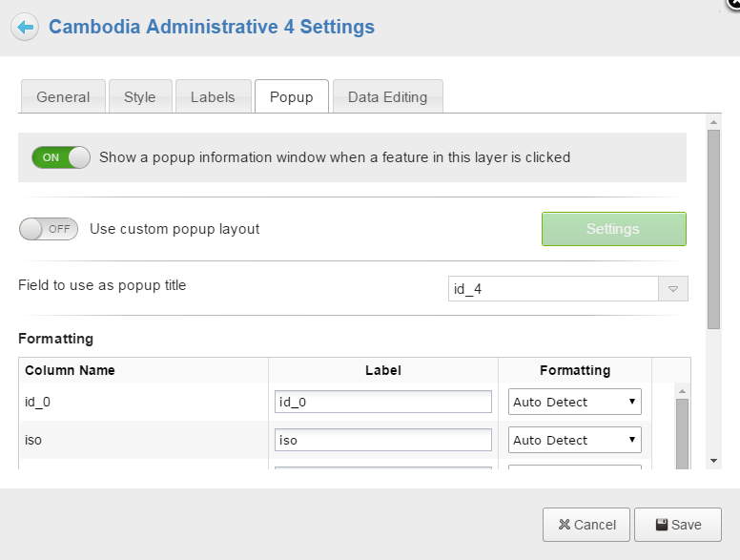
Task: Open the Style tab
Action: pyautogui.click(x=140, y=96)
